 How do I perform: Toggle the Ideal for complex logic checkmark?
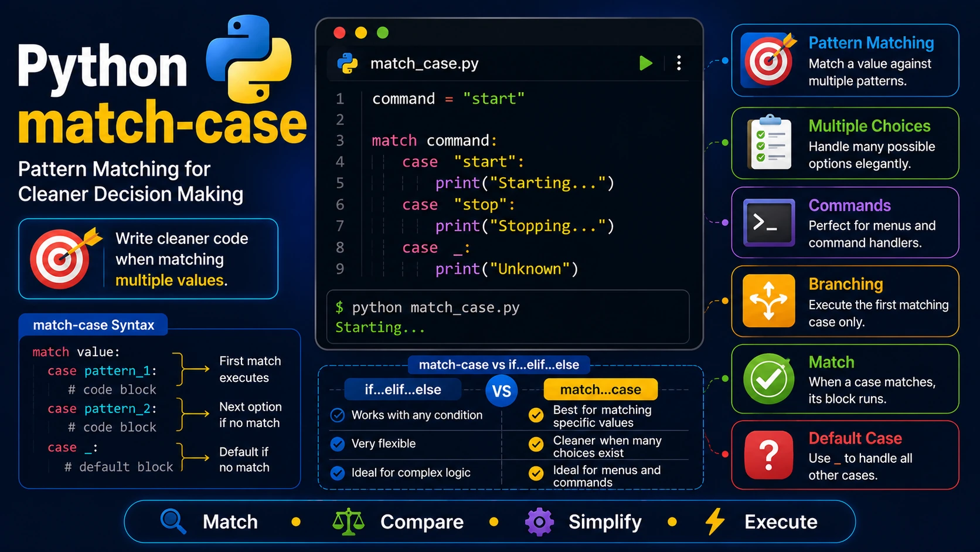tap(338, 473)
